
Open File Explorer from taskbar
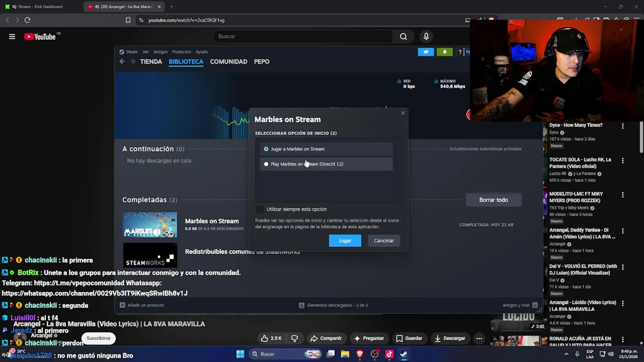click(x=345, y=354)
